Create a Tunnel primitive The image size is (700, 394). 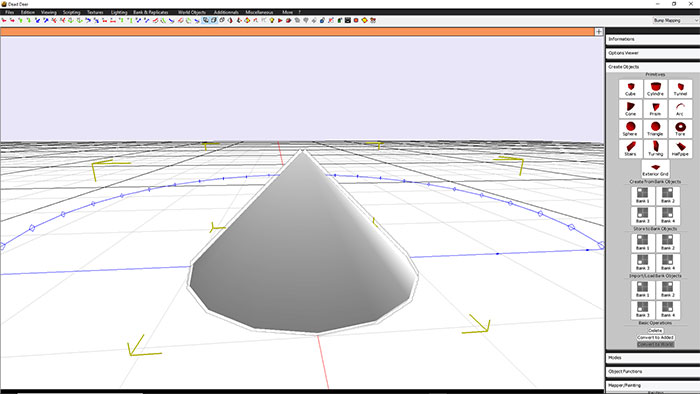[x=680, y=89]
